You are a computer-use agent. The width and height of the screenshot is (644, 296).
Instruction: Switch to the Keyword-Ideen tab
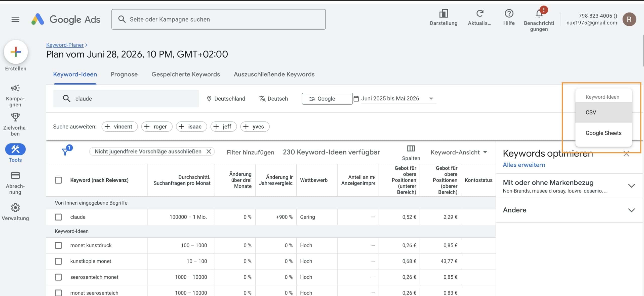[75, 75]
